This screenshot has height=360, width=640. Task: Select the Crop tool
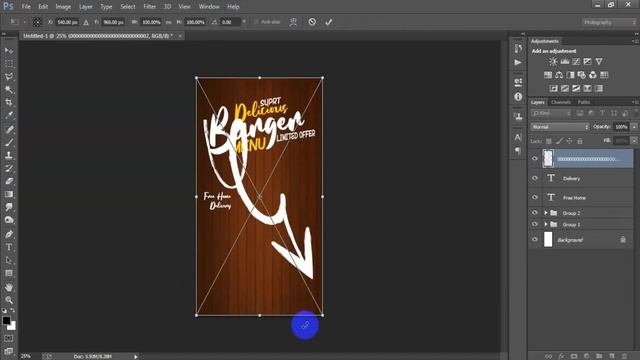pyautogui.click(x=9, y=102)
